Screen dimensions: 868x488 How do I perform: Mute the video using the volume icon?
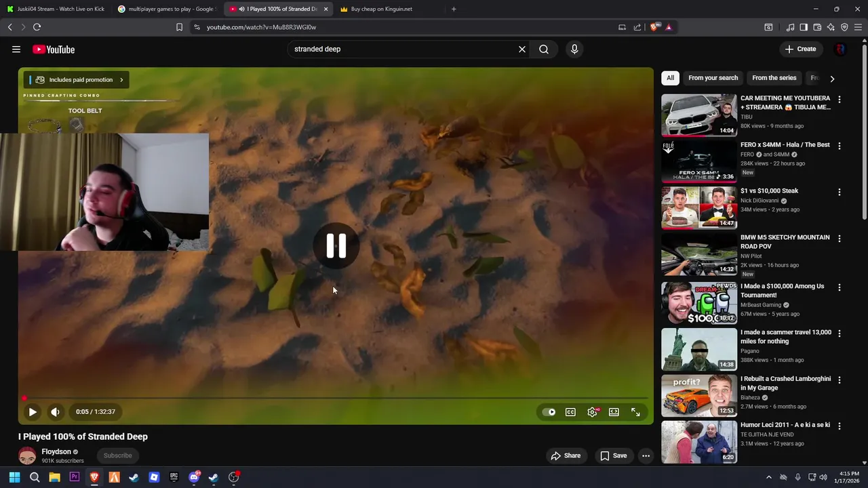55,411
